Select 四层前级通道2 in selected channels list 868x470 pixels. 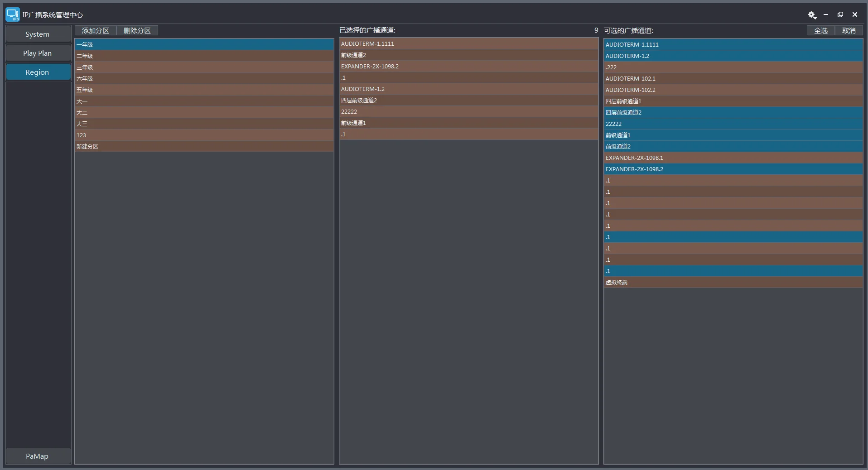pos(468,100)
